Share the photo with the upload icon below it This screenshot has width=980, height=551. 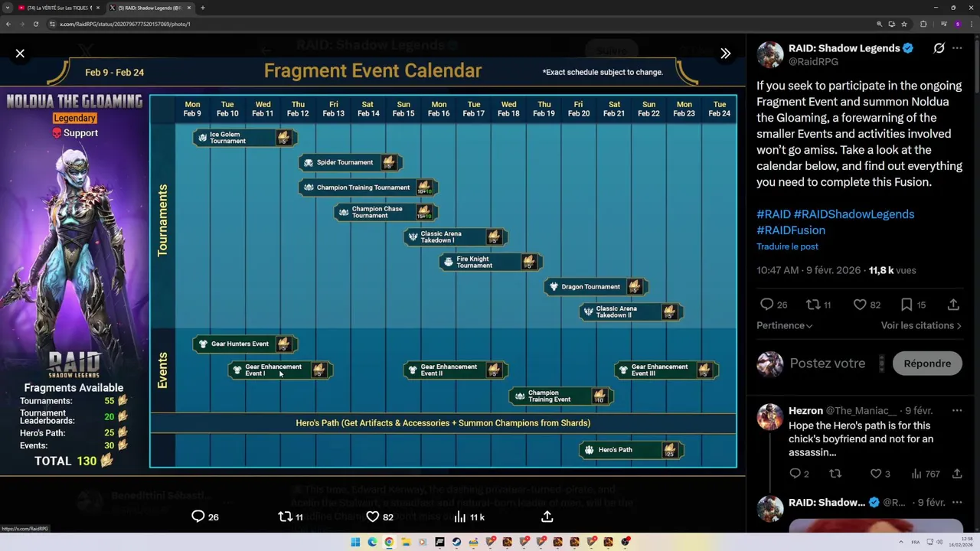pyautogui.click(x=547, y=517)
